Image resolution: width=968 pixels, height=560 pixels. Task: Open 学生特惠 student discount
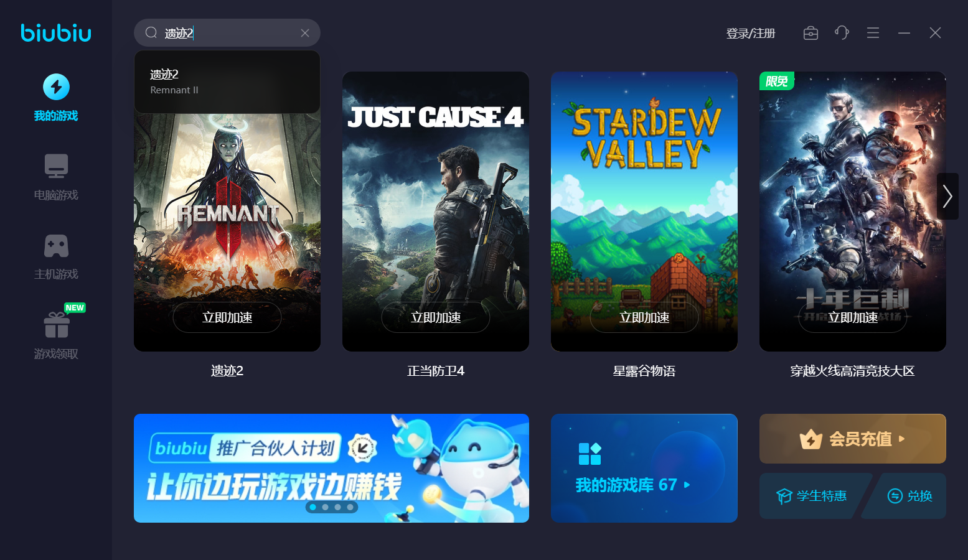811,496
